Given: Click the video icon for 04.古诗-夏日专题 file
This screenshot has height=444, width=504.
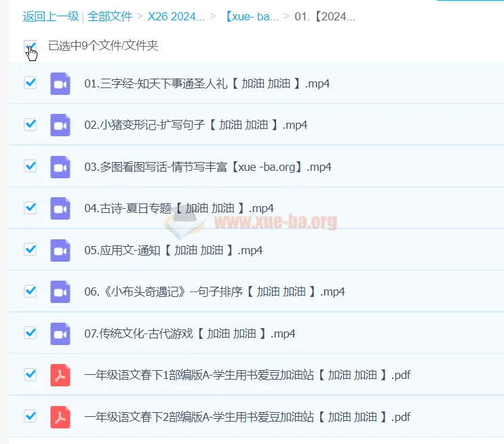Looking at the screenshot, I should point(60,208).
